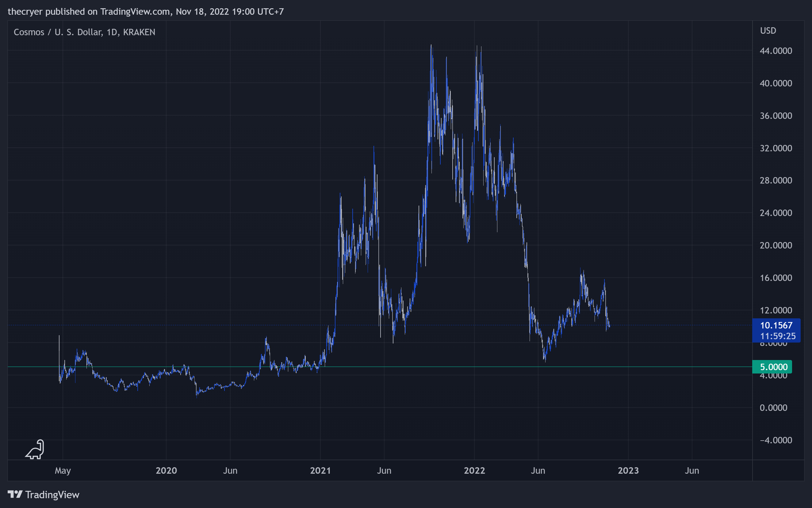Screen dimensions: 812x508
Task: Click the 2020 label on time axis
Action: pos(166,470)
